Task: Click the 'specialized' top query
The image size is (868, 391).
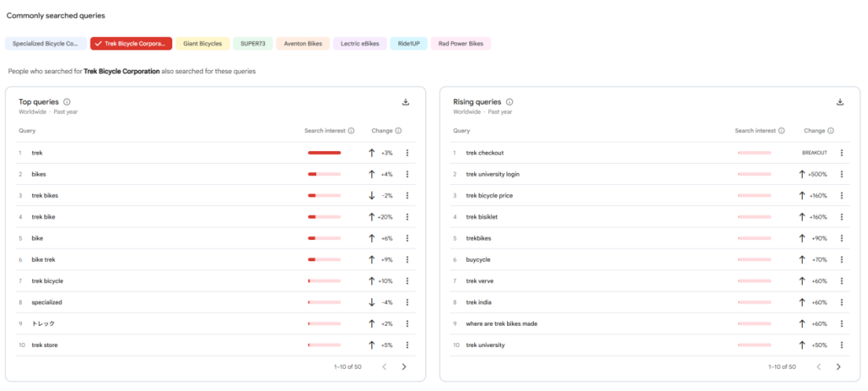Action: pyautogui.click(x=47, y=302)
